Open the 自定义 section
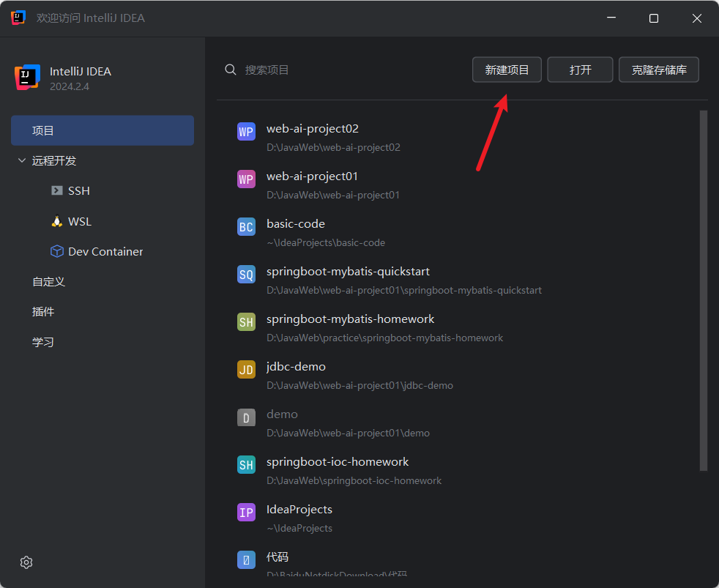This screenshot has height=588, width=719. click(48, 282)
